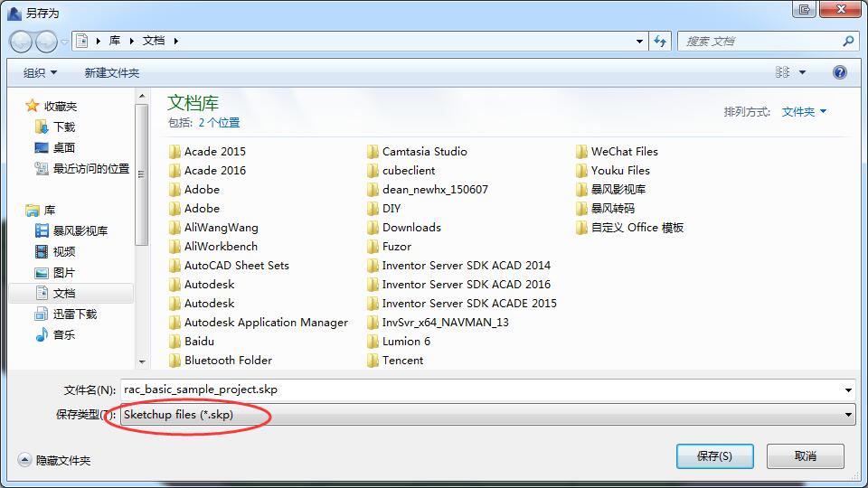The width and height of the screenshot is (868, 488).
Task: Open the view options dropdown arrow
Action: pos(803,72)
